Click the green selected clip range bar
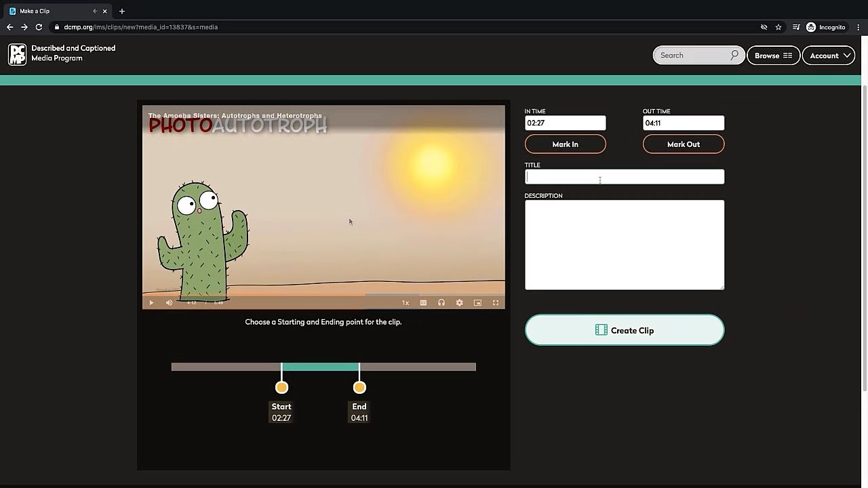 tap(320, 367)
